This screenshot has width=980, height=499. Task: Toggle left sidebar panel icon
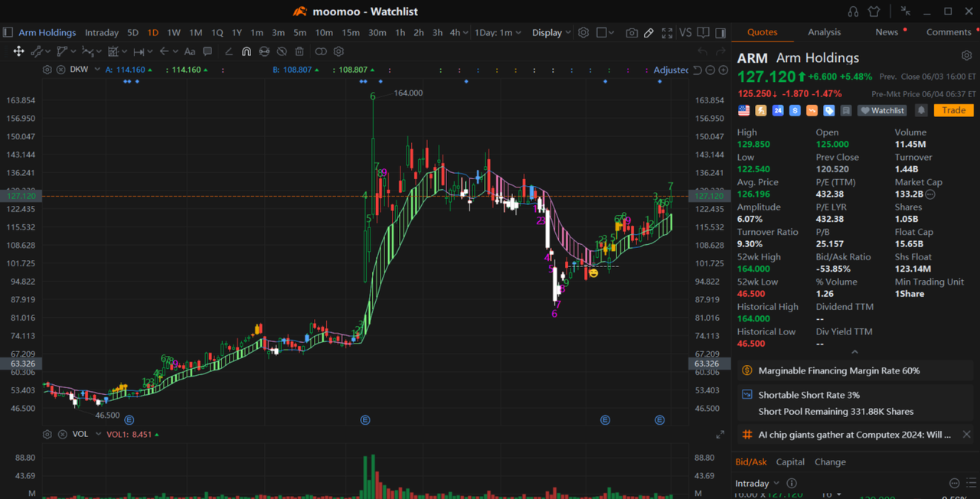(x=8, y=32)
